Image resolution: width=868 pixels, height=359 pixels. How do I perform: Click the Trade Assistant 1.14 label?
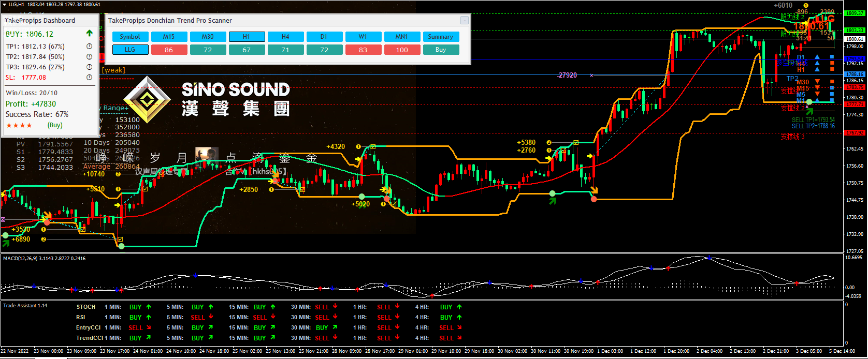click(25, 306)
